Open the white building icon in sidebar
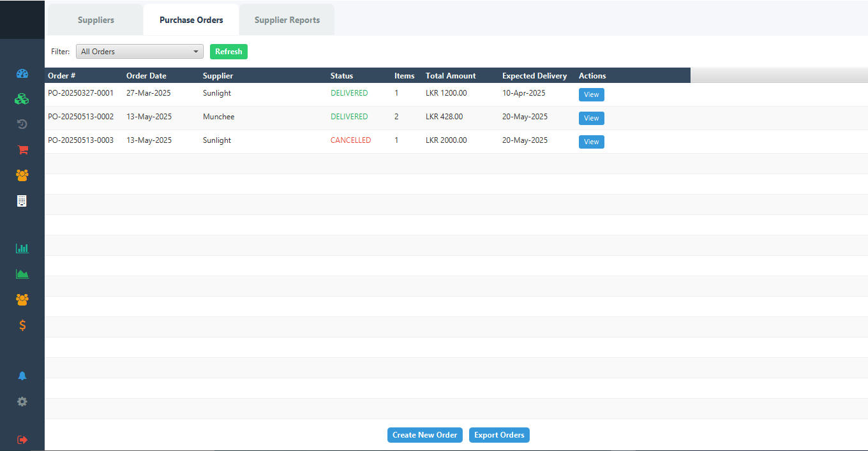Screen dimensions: 868x451 22,201
